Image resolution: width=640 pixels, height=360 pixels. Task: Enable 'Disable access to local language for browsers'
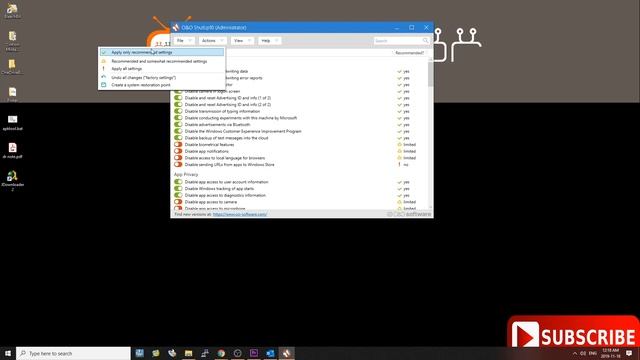point(178,158)
